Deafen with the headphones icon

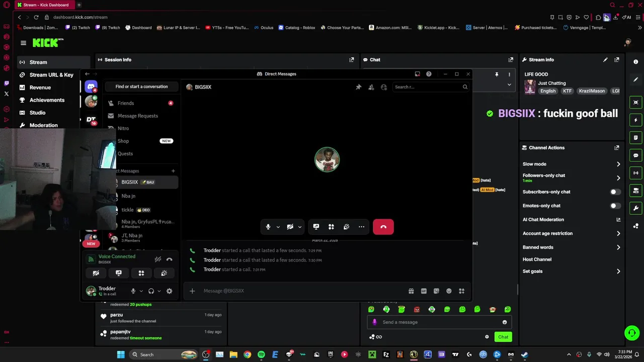point(151,291)
